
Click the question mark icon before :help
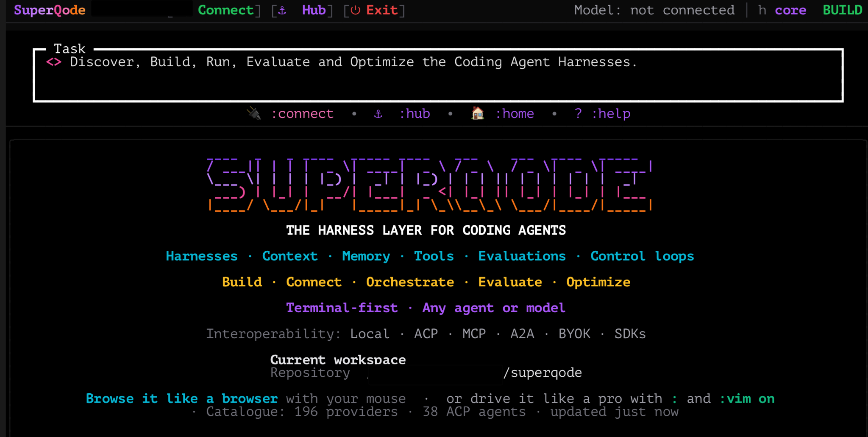pyautogui.click(x=578, y=113)
